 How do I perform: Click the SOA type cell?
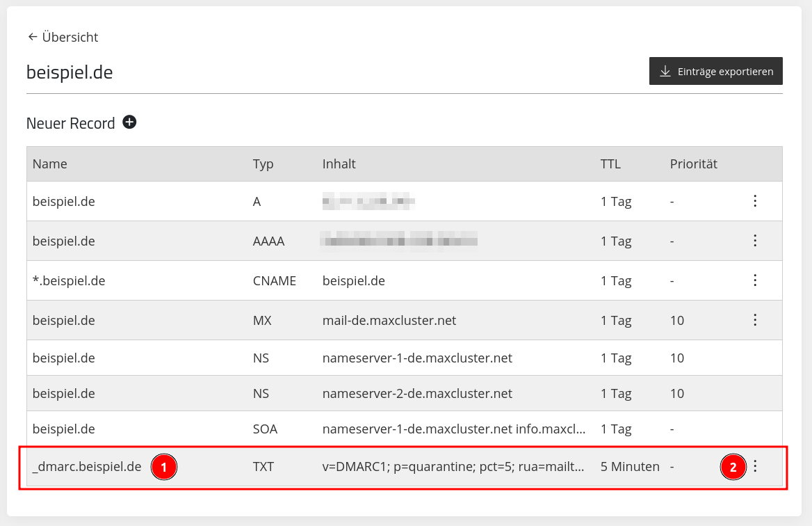tap(265, 429)
